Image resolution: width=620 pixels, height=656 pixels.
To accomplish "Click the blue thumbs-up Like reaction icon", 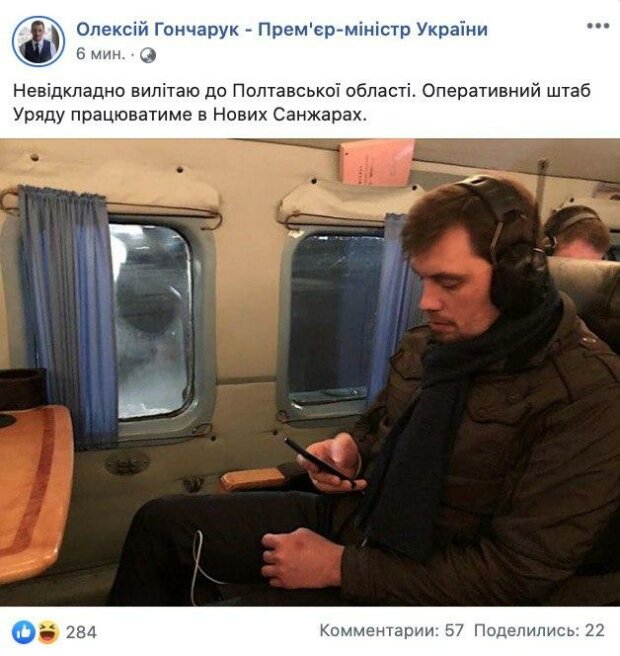I will coord(23,632).
